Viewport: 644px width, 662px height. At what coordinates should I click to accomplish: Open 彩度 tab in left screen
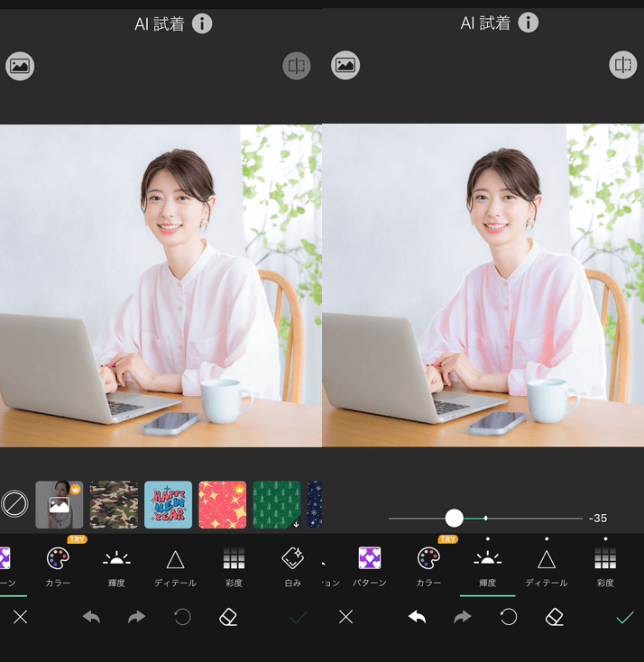pyautogui.click(x=234, y=566)
